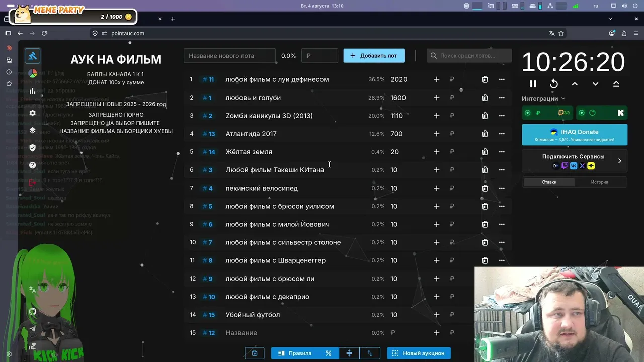Screen dimensions: 644x362
Task: Open the clock showing Вт, 4 августа 13:10
Action: coord(322,6)
